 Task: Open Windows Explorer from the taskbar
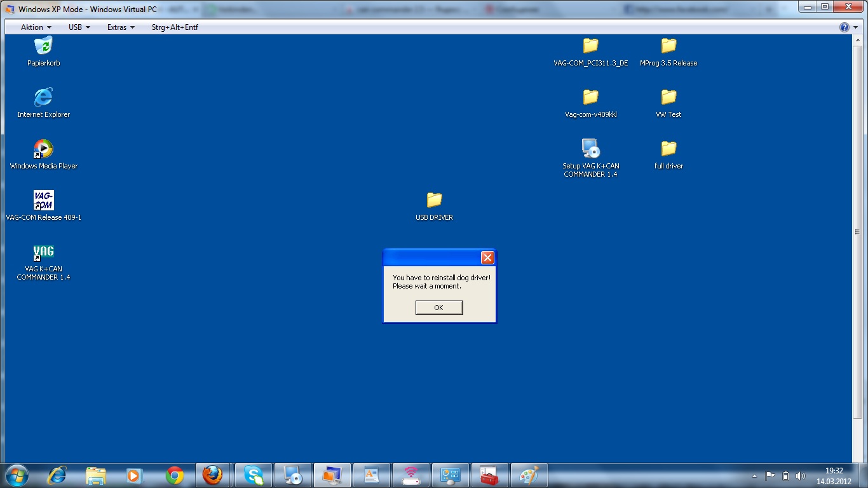coord(96,475)
